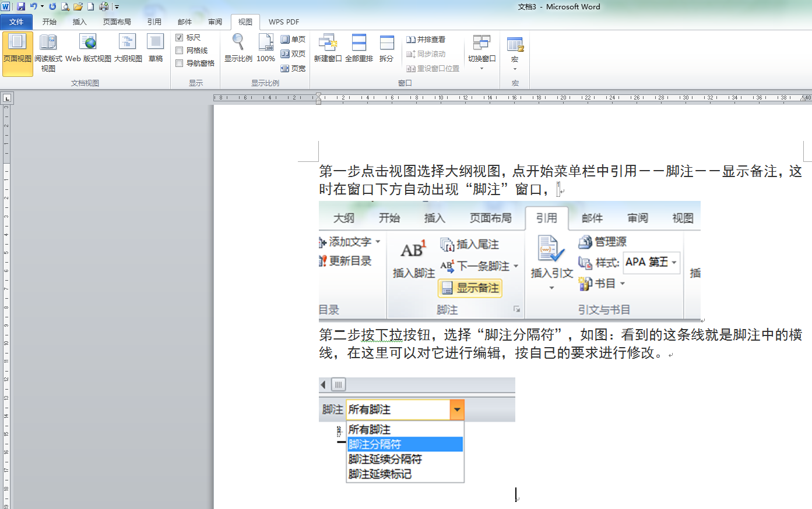Image resolution: width=812 pixels, height=509 pixels.
Task: Open the 文件 file tab
Action: (x=16, y=22)
